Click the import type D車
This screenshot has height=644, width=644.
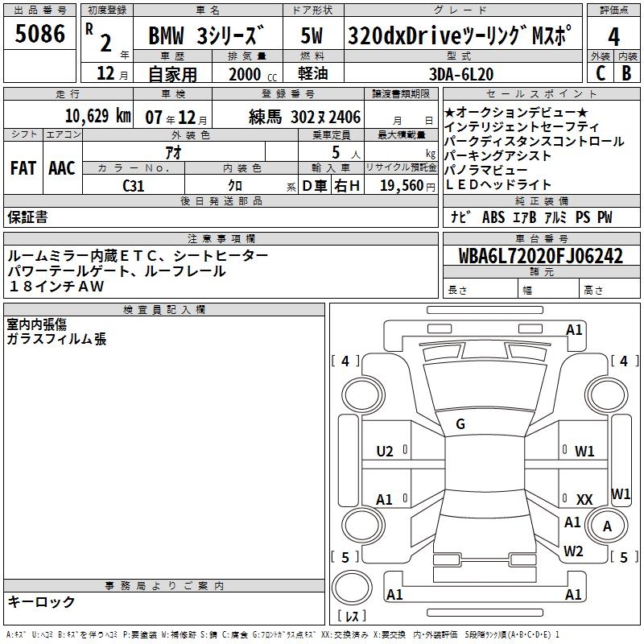[x=315, y=186]
